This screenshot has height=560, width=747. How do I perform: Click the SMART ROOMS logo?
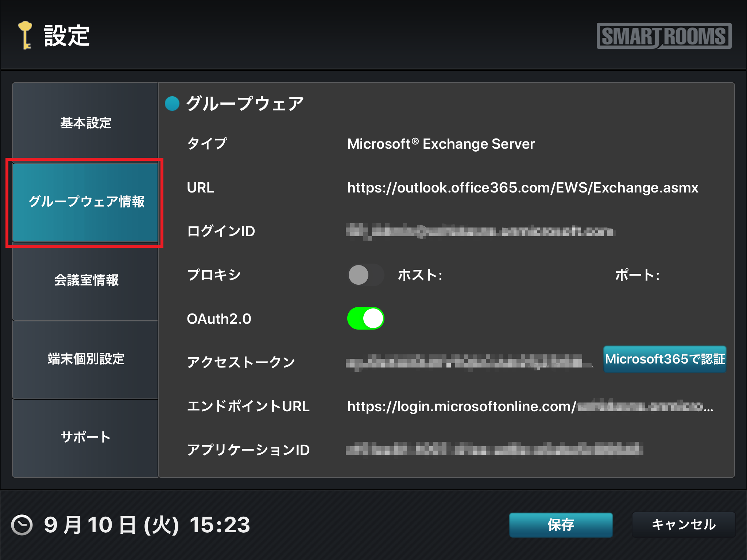click(663, 36)
